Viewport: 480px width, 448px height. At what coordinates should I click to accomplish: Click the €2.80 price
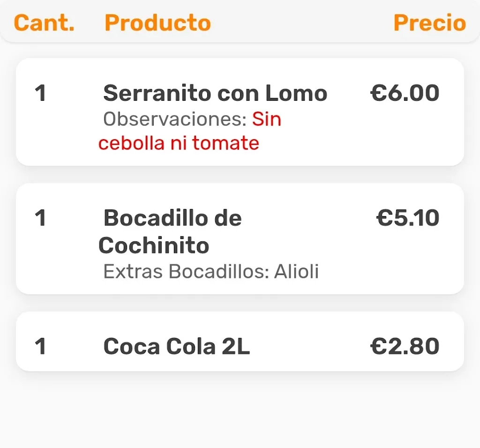(405, 347)
